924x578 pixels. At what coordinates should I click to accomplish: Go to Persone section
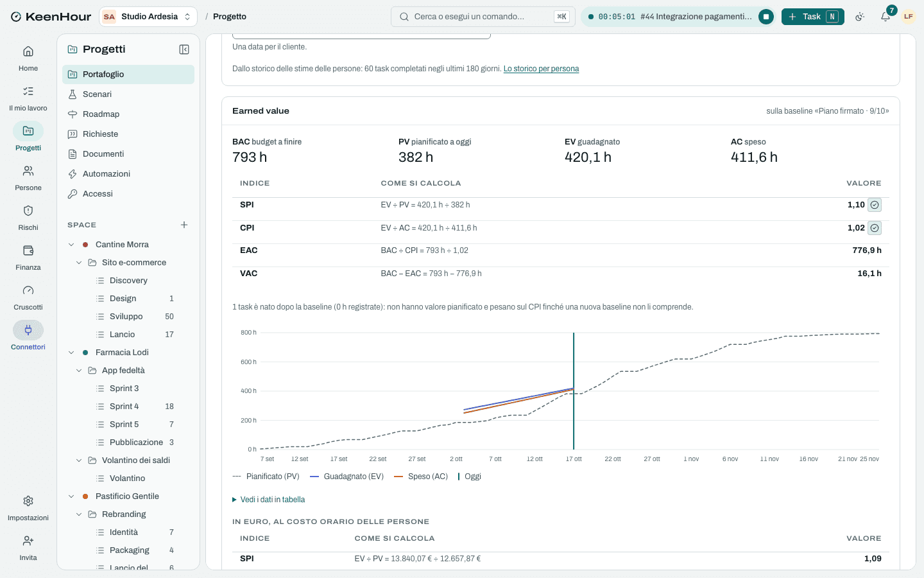click(28, 178)
